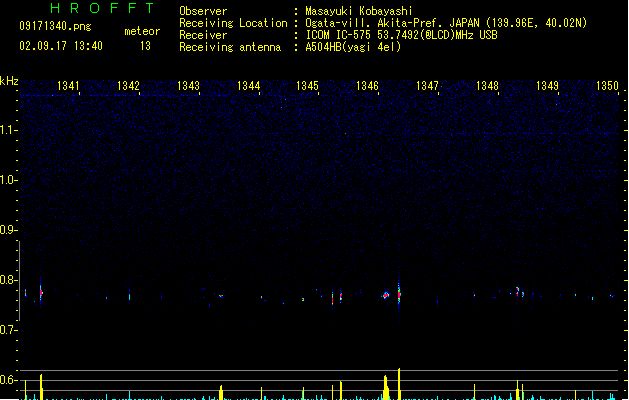This screenshot has height=400, width=629.
Task: Click the kHz axis unit label
Action: 9,81
